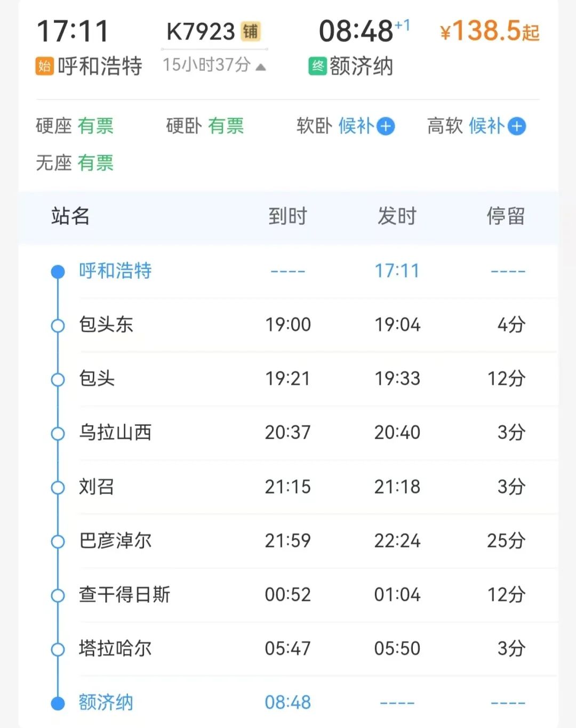
Task: Select 硬卧 有票 seat option
Action: click(x=205, y=126)
